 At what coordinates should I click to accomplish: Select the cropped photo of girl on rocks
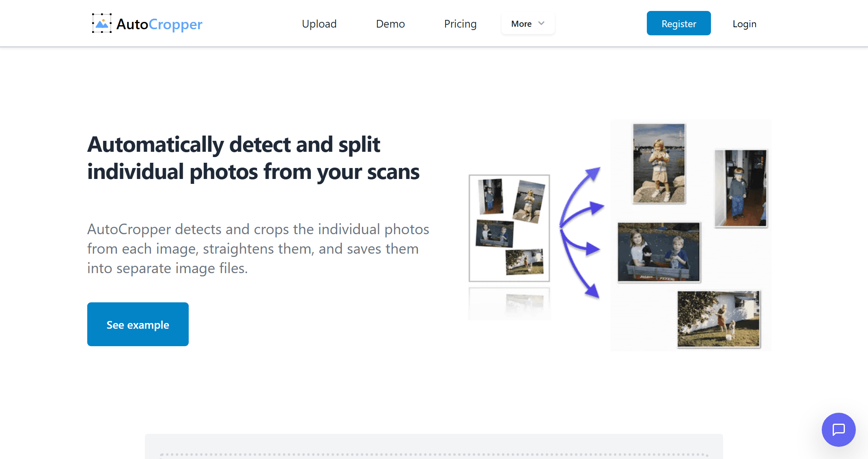(659, 164)
